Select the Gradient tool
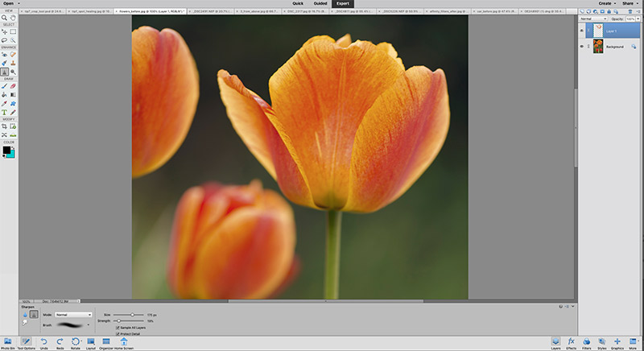Screen dimensions: 644x351 (13, 95)
